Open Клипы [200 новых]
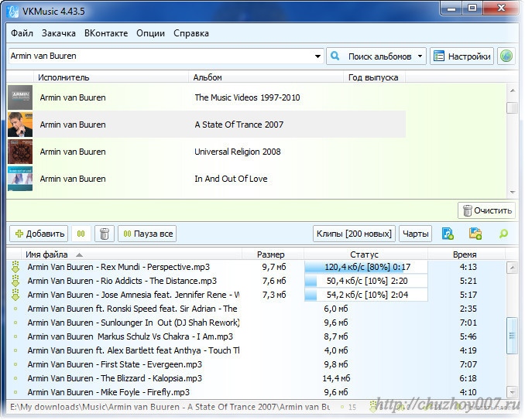This screenshot has width=525, height=420. [x=354, y=234]
